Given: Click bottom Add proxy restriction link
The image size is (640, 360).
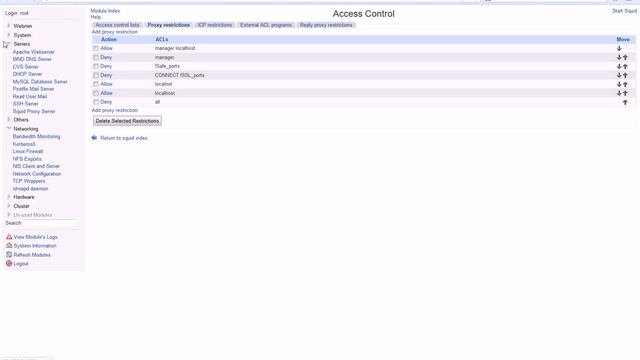Looking at the screenshot, I should click(115, 110).
